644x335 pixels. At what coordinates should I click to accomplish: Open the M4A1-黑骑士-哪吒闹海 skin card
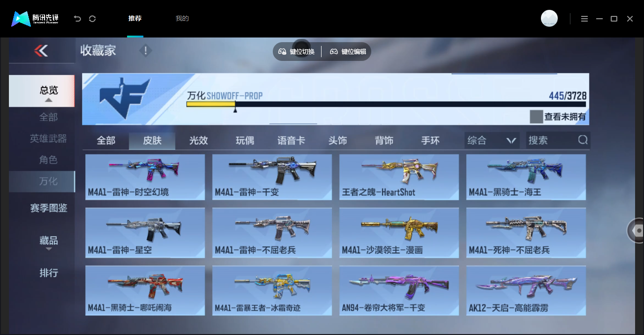tap(145, 290)
